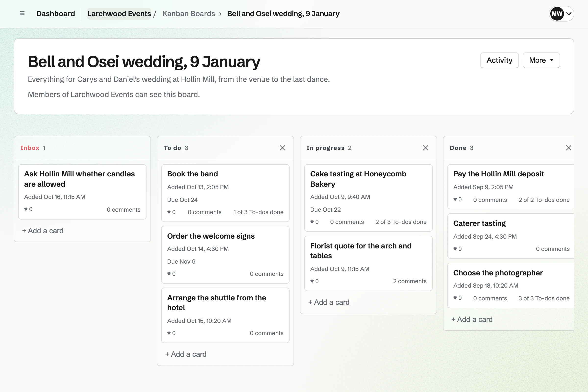Open Larchwood Events breadcrumb

click(119, 13)
